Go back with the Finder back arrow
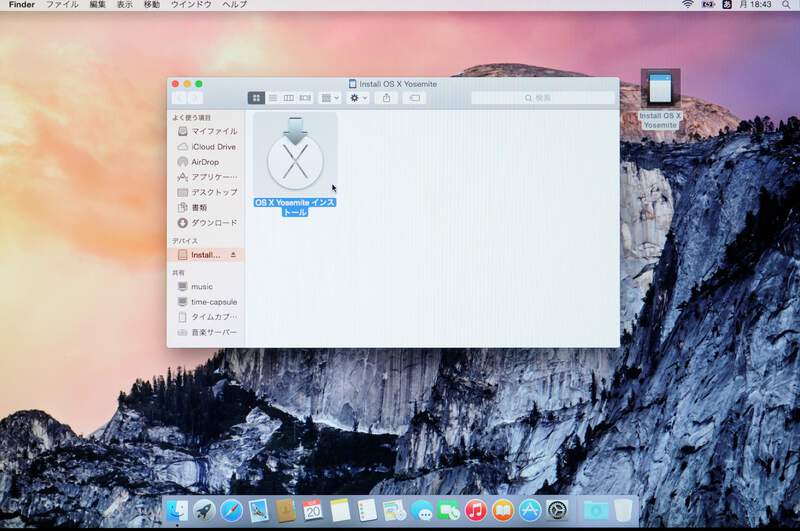 coord(180,98)
